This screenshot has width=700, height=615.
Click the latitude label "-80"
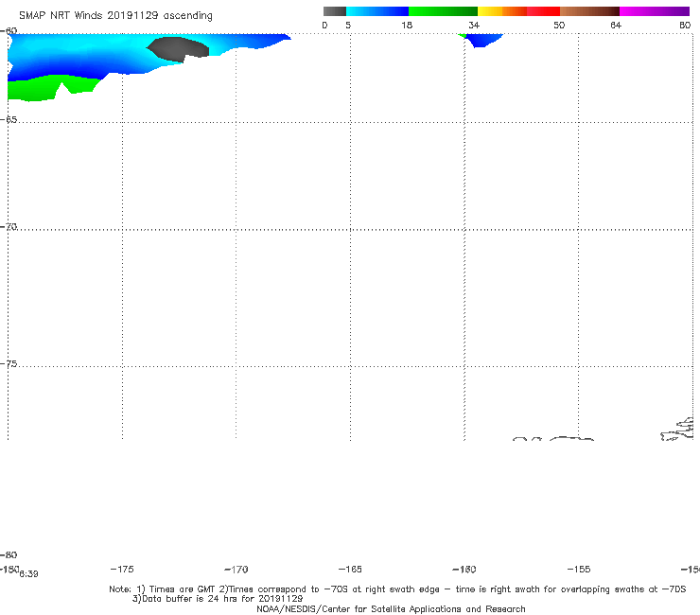(9, 554)
